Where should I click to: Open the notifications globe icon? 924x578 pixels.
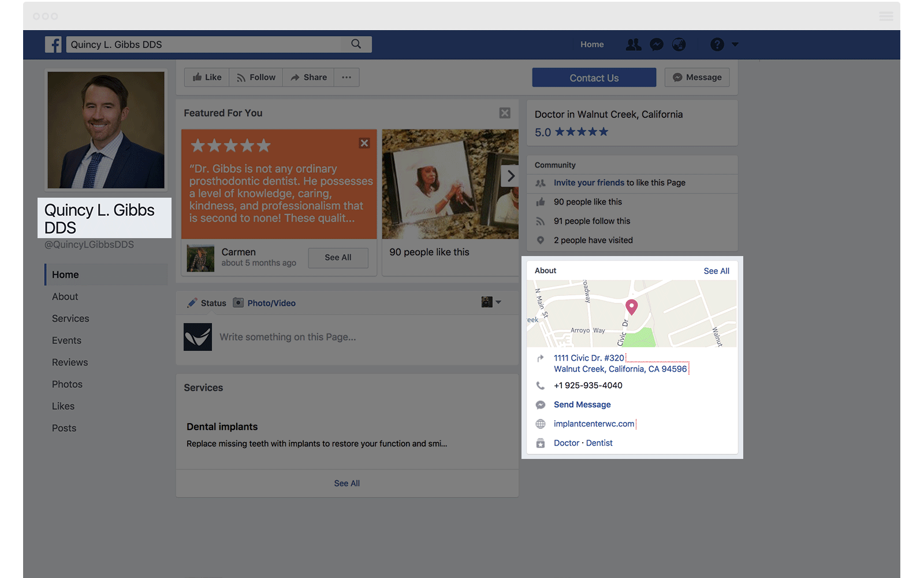coord(679,45)
